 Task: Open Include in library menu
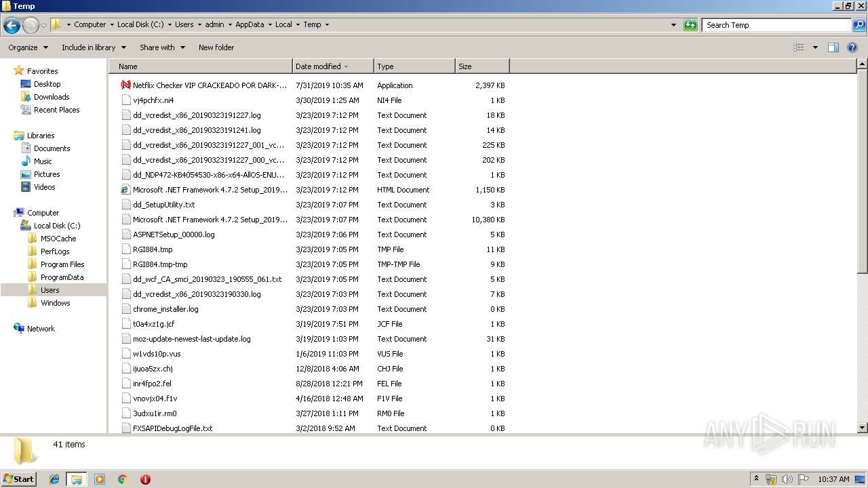[94, 47]
